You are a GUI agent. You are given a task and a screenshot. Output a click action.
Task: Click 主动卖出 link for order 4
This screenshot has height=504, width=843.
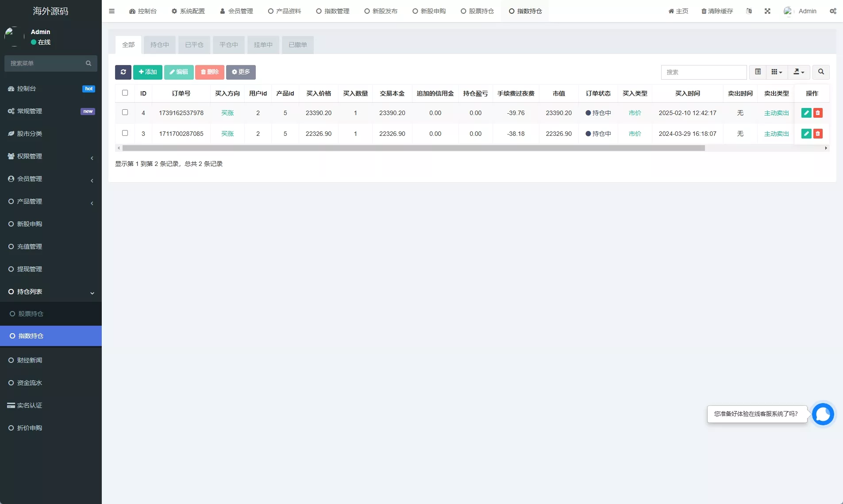776,112
